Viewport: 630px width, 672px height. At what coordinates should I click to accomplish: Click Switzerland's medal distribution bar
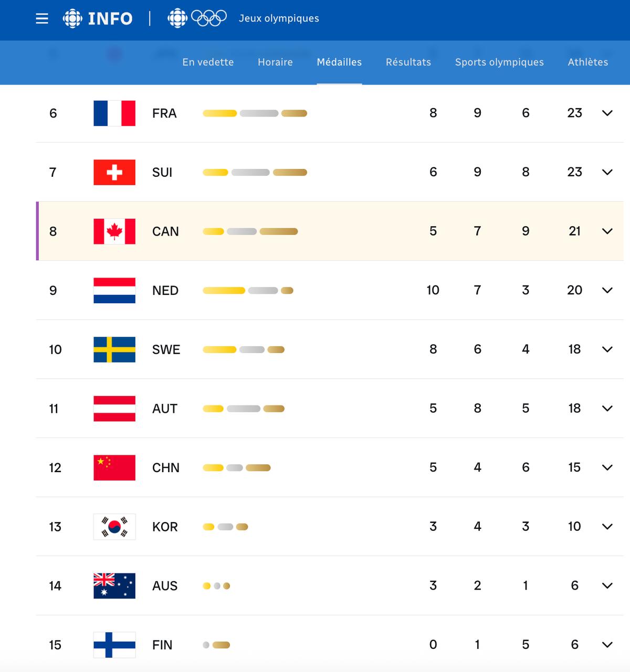coord(256,172)
